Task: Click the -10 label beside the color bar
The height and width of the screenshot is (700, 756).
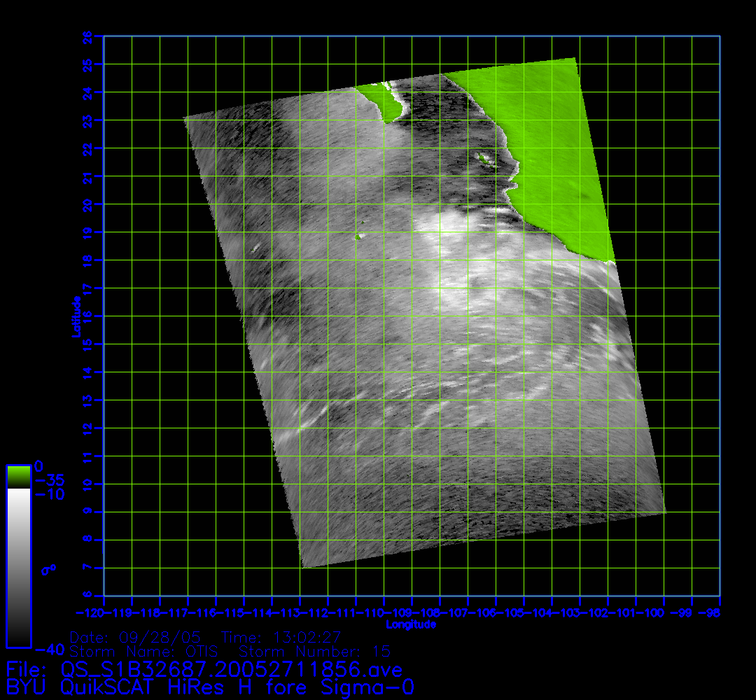Action: click(x=49, y=494)
